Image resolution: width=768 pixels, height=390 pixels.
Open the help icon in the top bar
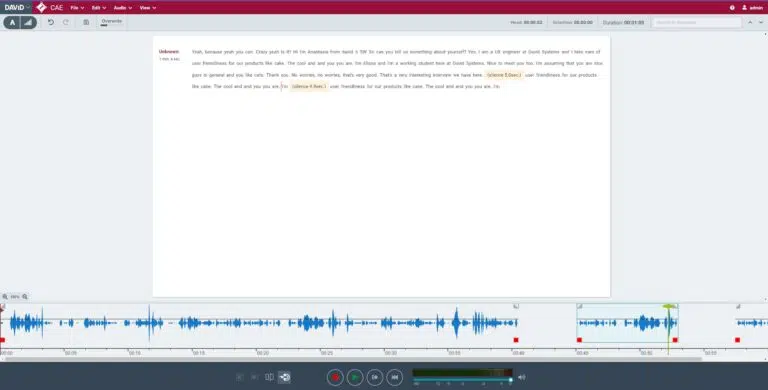tap(732, 7)
